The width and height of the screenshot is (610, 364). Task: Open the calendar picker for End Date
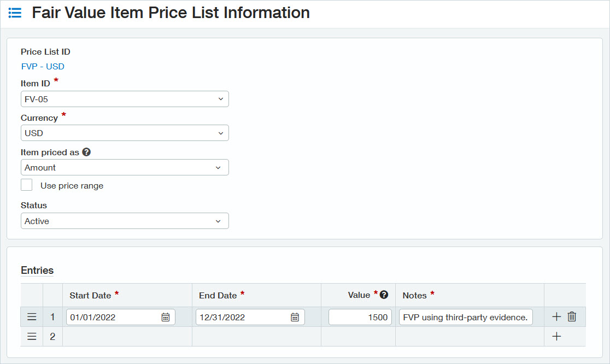[x=295, y=316]
